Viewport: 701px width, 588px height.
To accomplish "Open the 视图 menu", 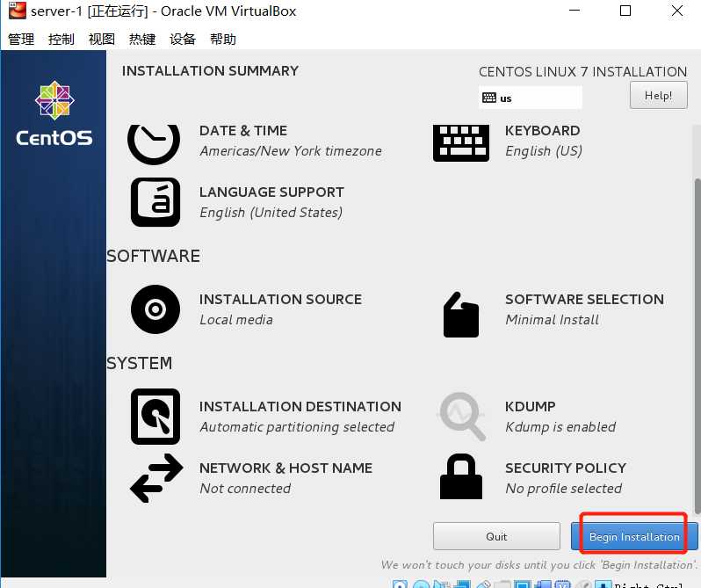I will 102,39.
